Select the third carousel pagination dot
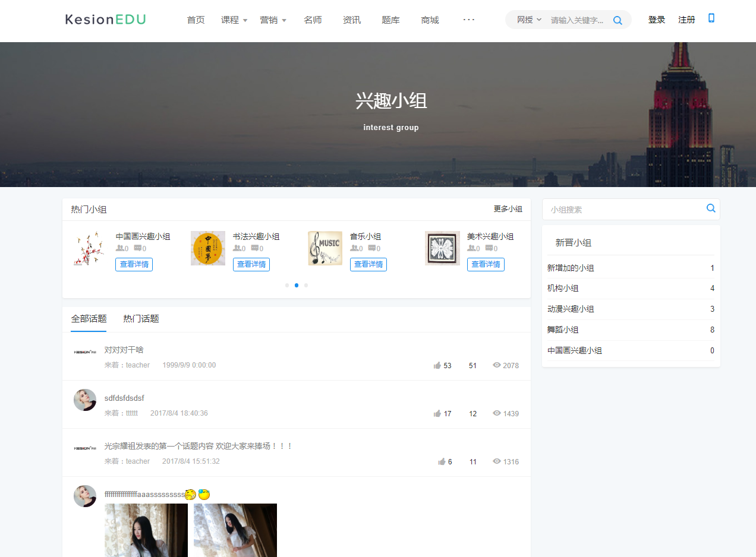Screen dimensions: 756x557 pyautogui.click(x=306, y=286)
